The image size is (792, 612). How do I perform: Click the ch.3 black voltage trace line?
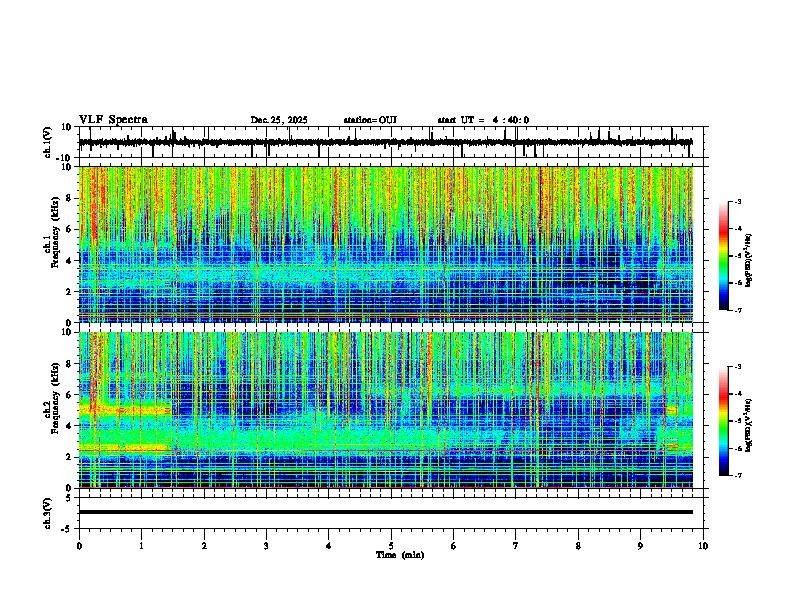point(386,512)
